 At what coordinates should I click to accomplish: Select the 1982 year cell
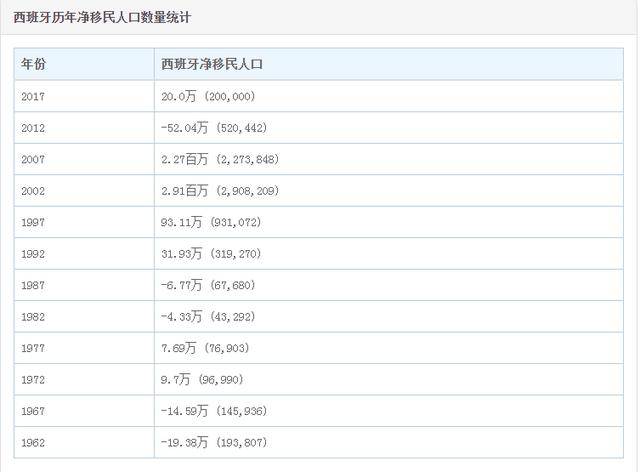click(84, 316)
